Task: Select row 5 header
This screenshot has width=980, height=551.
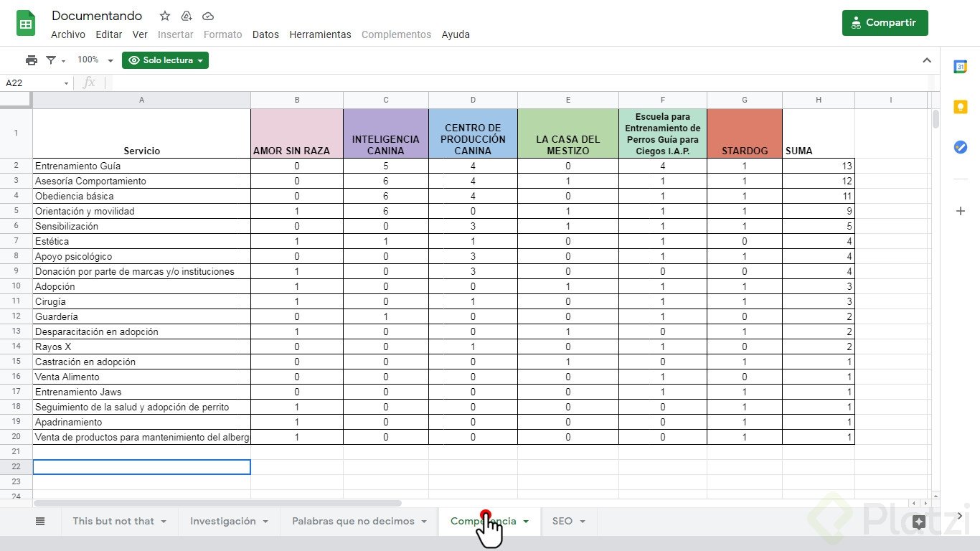Action: tap(17, 211)
